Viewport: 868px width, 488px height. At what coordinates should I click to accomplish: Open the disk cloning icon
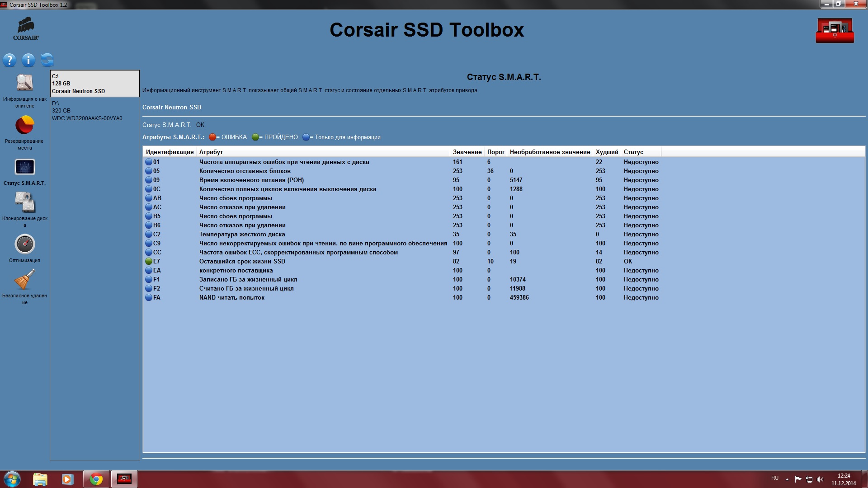coord(24,202)
